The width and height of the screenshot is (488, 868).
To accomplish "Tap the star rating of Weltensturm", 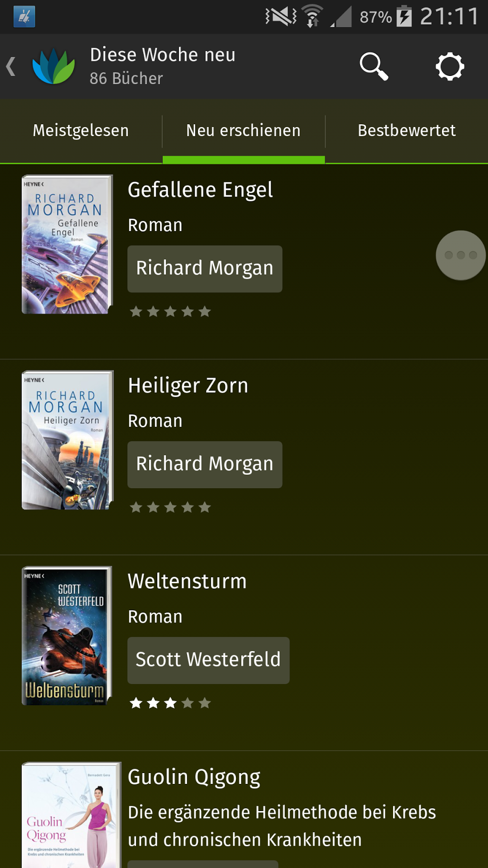I will point(170,703).
